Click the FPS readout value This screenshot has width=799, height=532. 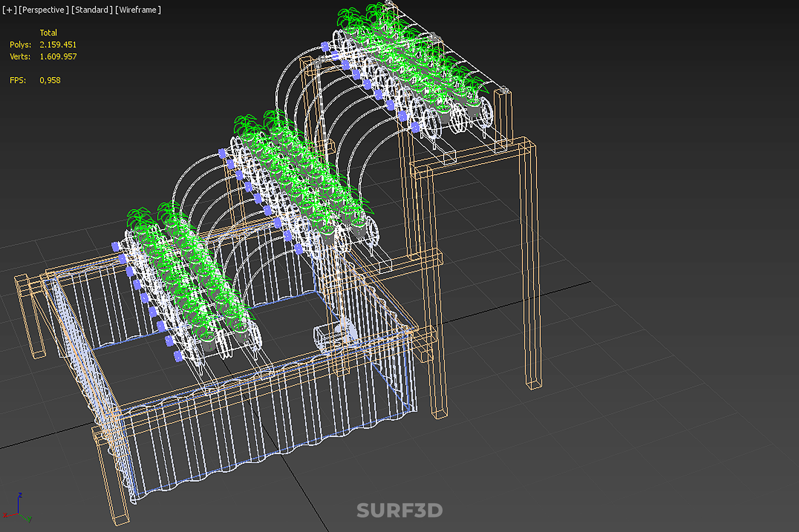pyautogui.click(x=50, y=80)
